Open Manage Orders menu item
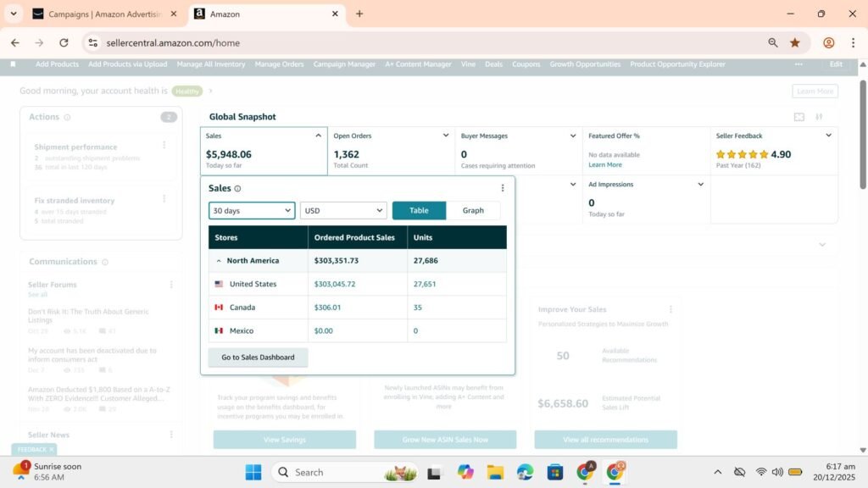Viewport: 868px width, 488px height. (x=279, y=64)
